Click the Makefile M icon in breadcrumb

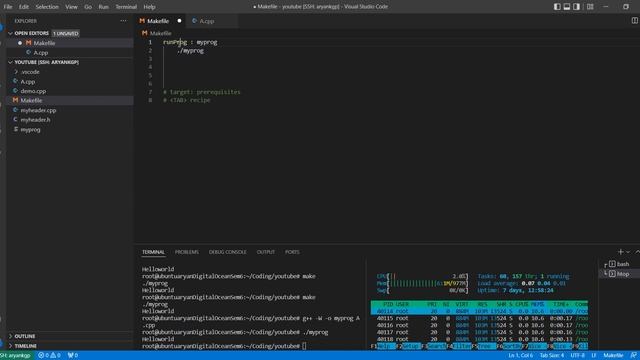[144, 33]
